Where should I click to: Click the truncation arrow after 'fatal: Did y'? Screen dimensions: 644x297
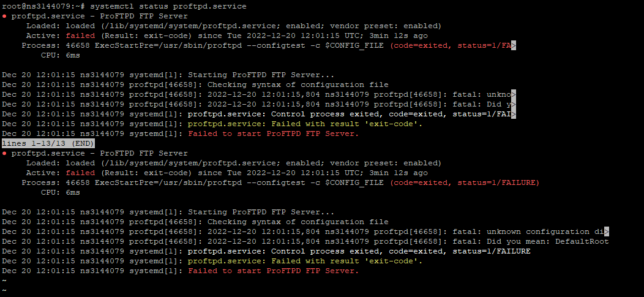(513, 104)
